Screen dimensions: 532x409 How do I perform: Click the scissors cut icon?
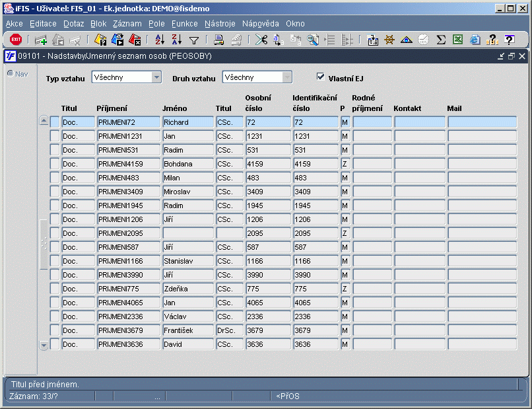pos(261,40)
